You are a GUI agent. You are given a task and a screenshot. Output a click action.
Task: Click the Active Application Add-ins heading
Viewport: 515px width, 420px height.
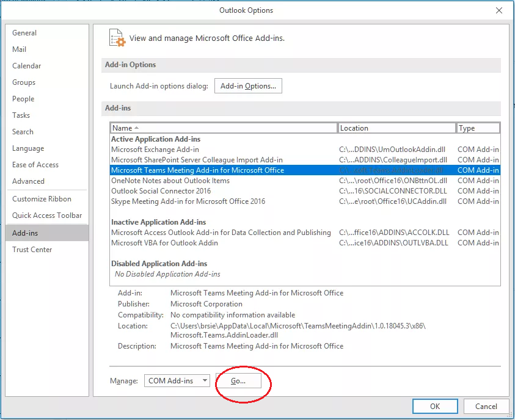click(x=156, y=139)
